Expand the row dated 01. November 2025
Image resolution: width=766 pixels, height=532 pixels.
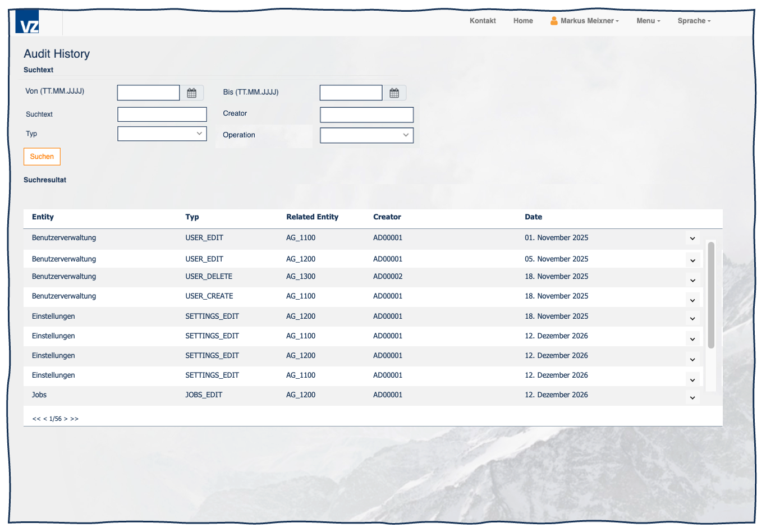pyautogui.click(x=692, y=239)
